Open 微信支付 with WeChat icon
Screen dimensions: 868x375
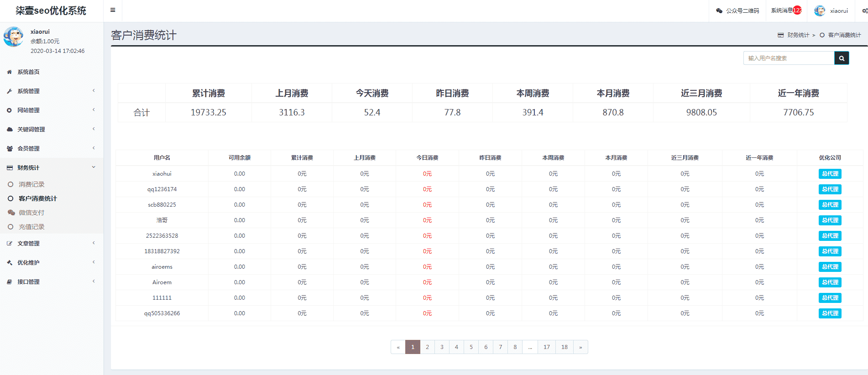pos(11,213)
